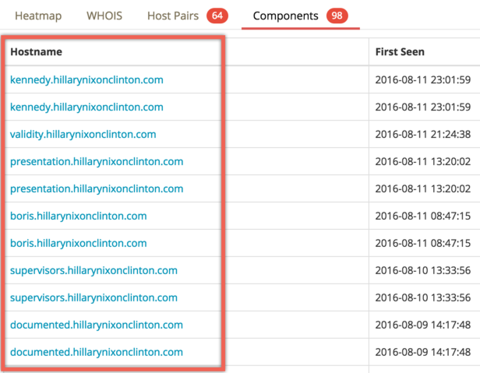Viewport: 480px width, 373px height.
Task: Sort by the First Seen column header
Action: 400,52
